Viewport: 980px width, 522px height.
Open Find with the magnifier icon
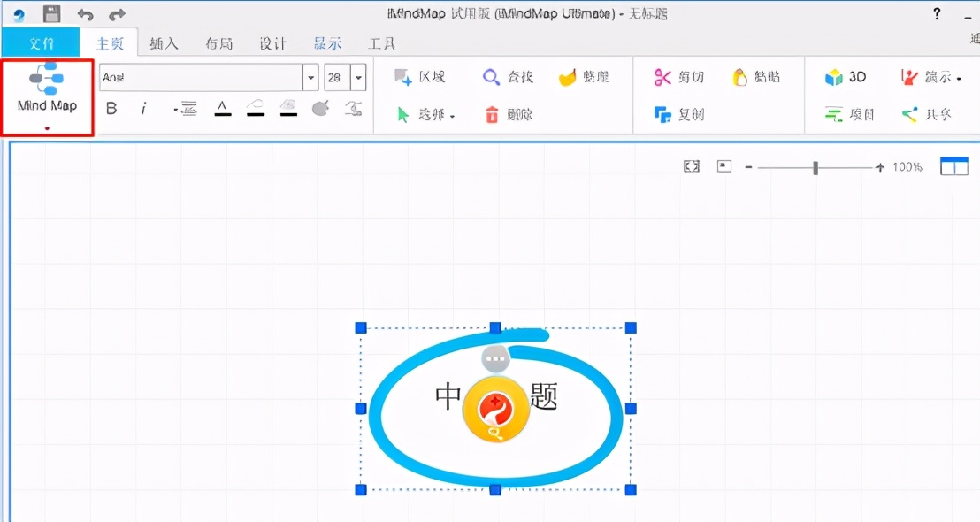click(491, 78)
